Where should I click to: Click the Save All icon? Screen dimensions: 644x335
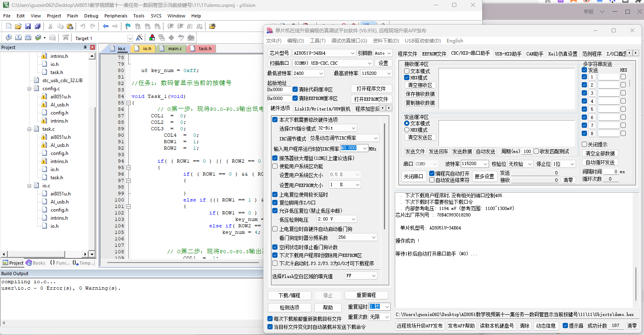click(38, 26)
